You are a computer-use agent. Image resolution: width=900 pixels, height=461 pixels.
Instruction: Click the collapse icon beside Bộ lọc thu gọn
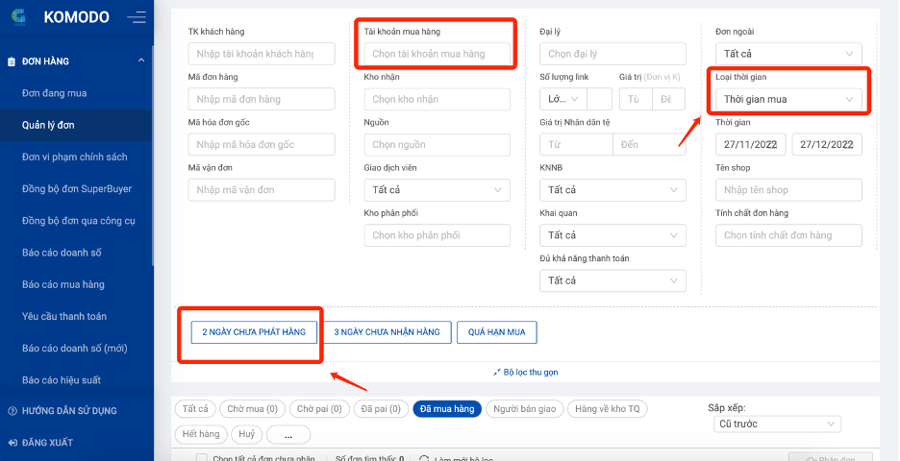(x=497, y=372)
